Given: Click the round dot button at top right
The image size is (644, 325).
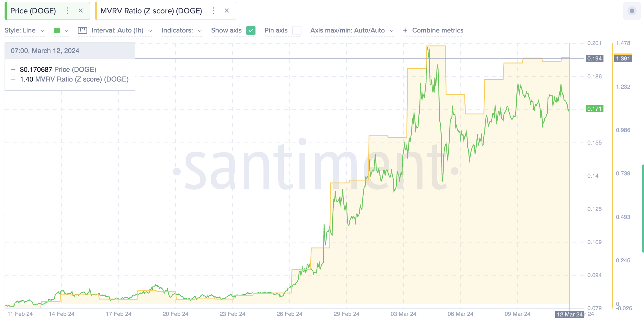Looking at the screenshot, I should pos(632,11).
